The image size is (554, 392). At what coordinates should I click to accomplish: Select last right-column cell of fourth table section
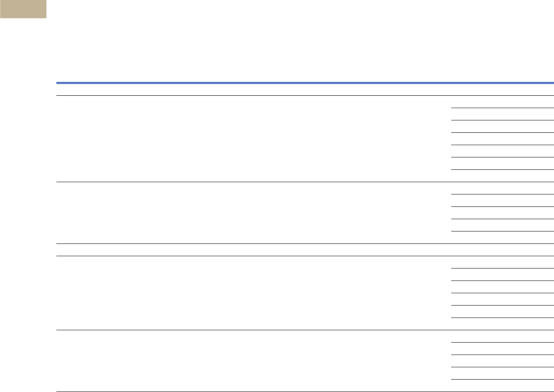click(x=503, y=324)
